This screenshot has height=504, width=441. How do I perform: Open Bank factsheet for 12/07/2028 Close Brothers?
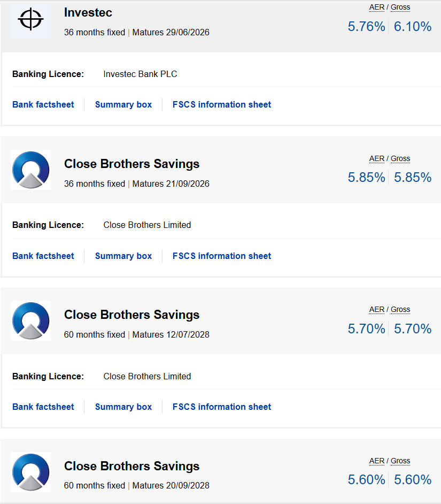tap(43, 407)
